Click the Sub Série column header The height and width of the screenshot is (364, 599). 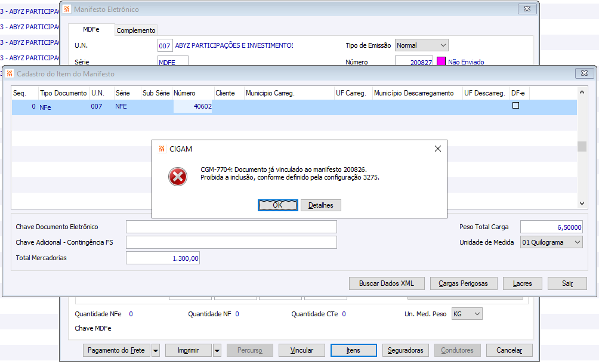pos(156,93)
